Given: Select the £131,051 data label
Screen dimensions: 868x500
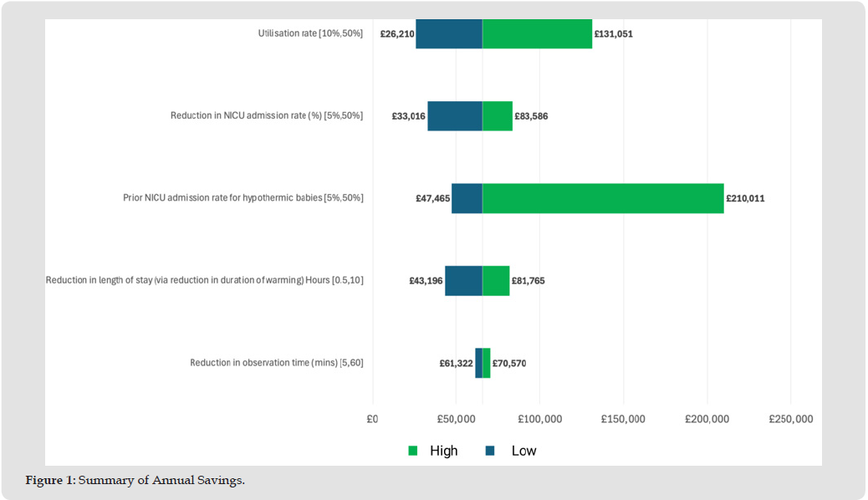Looking at the screenshot, I should point(614,34).
